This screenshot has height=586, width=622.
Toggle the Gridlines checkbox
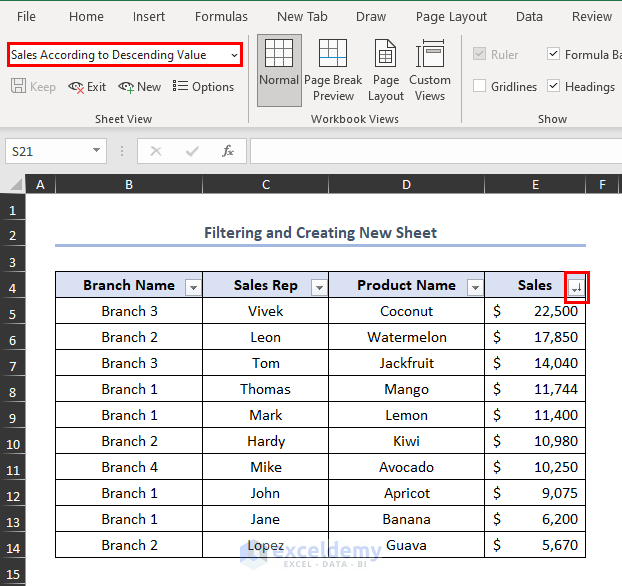click(x=480, y=87)
